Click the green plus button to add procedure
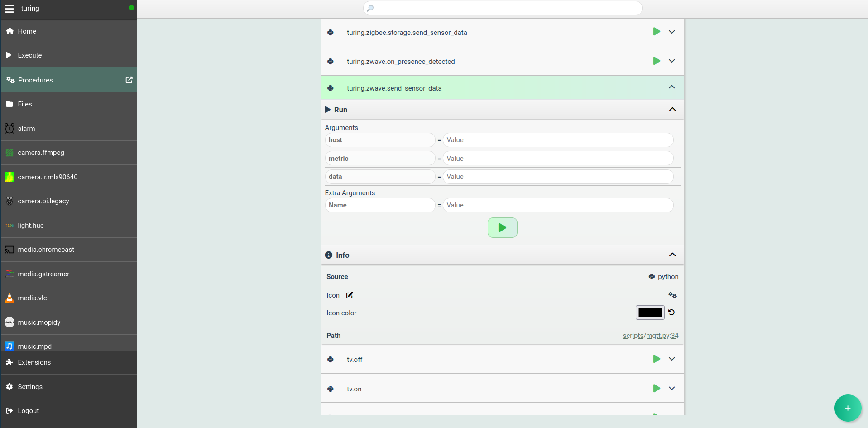 point(847,408)
